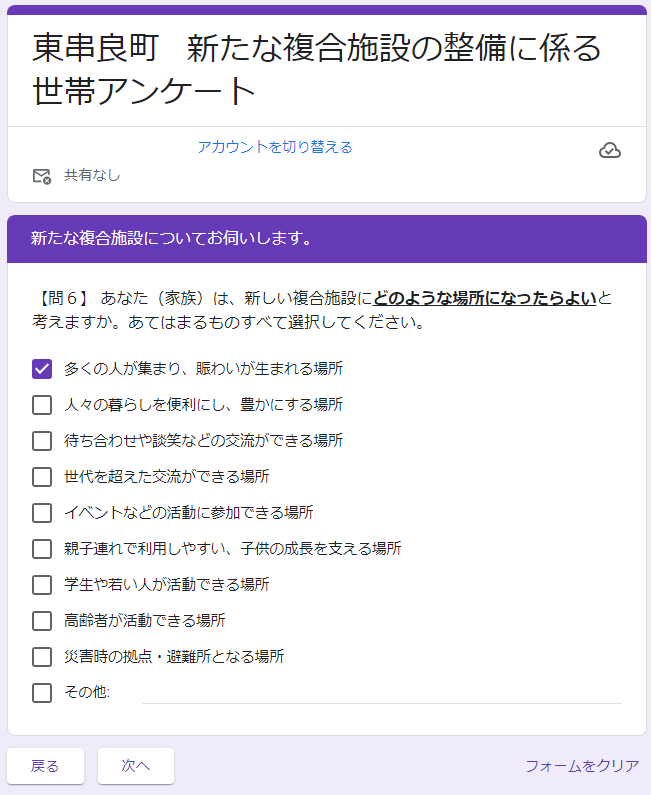The height and width of the screenshot is (795, 651).
Task: Click the purple section header 新たな複合施設についてお伺いします
Action: tap(171, 239)
